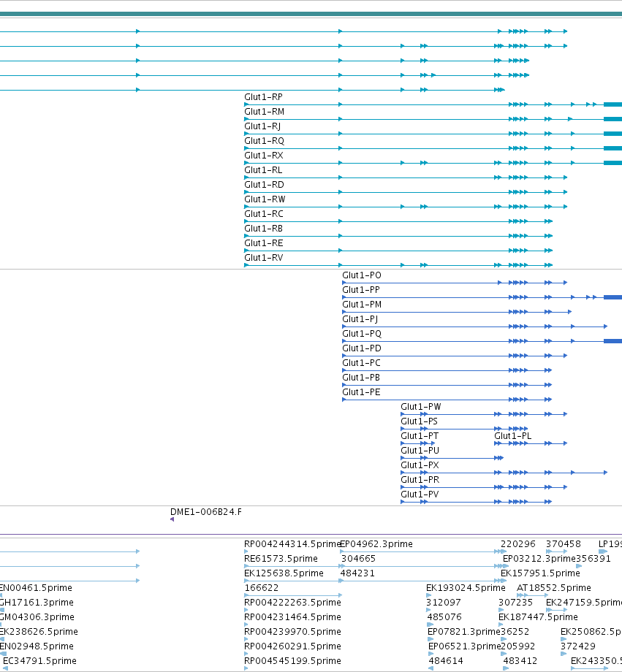The width and height of the screenshot is (622, 672).
Task: Click the Glut1-PR protein label
Action: point(420,480)
